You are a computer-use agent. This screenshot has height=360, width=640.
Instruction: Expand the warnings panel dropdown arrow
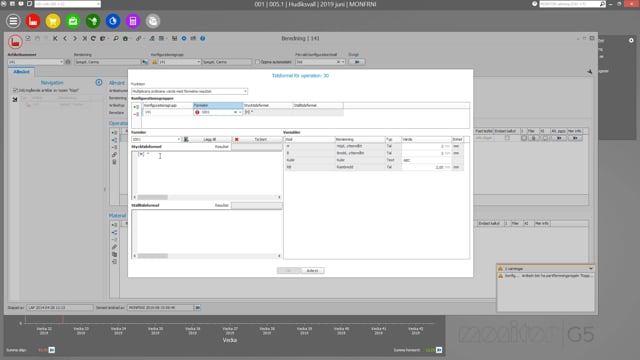tap(590, 269)
